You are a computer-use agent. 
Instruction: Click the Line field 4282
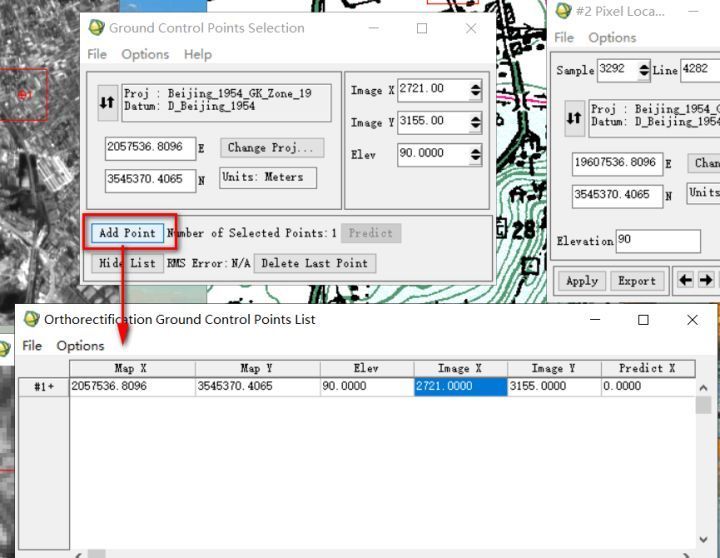(700, 71)
